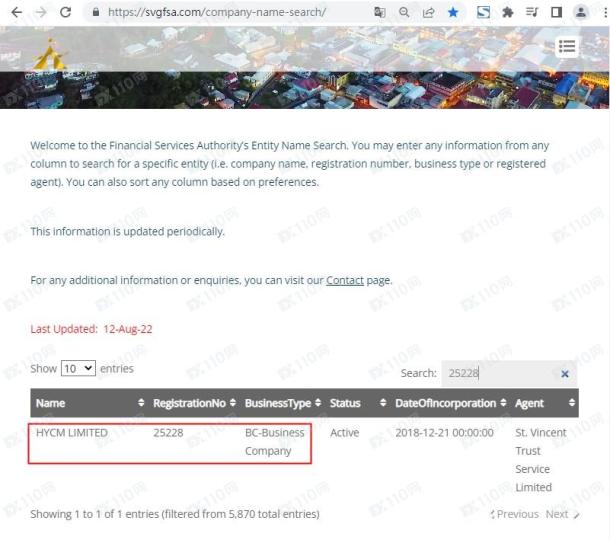Image resolution: width=610 pixels, height=540 pixels.
Task: Clear the search with the X
Action: (565, 374)
